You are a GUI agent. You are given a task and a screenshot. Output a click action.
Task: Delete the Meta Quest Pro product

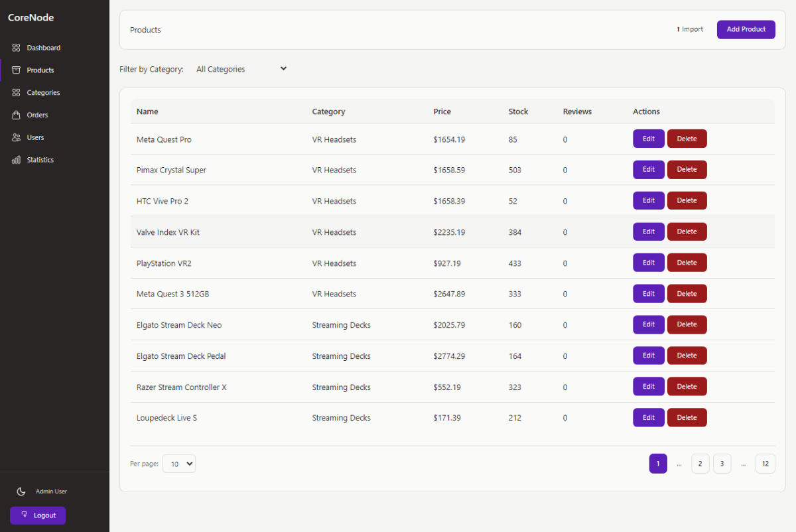[687, 139]
